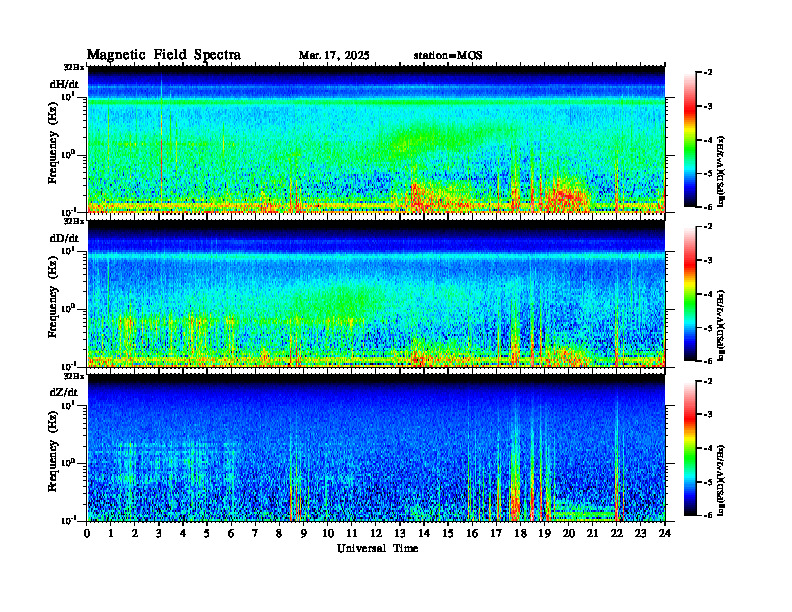Click the dZ/dt color bar "-6" tick label

pos(708,515)
